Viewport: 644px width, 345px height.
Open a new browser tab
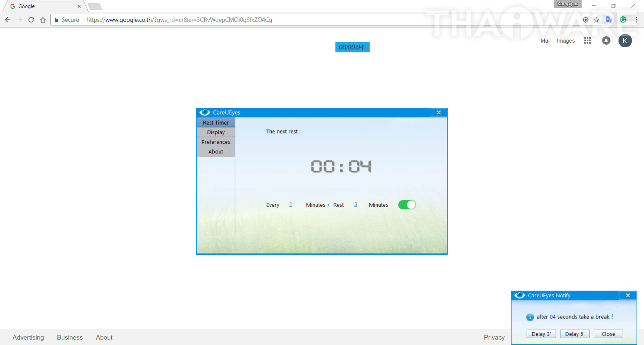tap(95, 6)
